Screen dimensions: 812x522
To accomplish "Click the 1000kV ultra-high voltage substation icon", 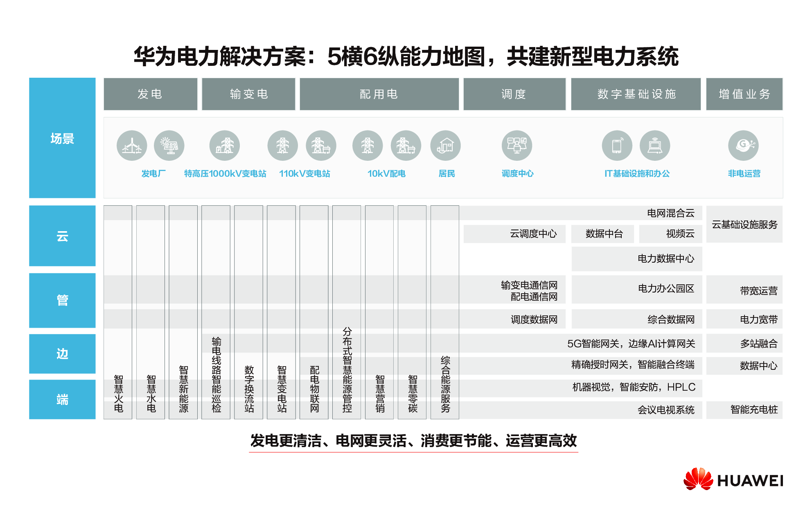I will (225, 146).
